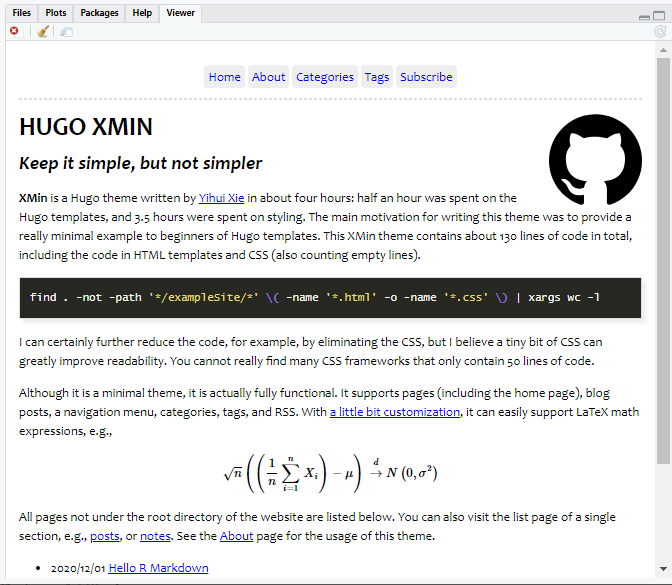The image size is (672, 585).
Task: Click the vertical scrollbar thumb
Action: tap(663, 261)
